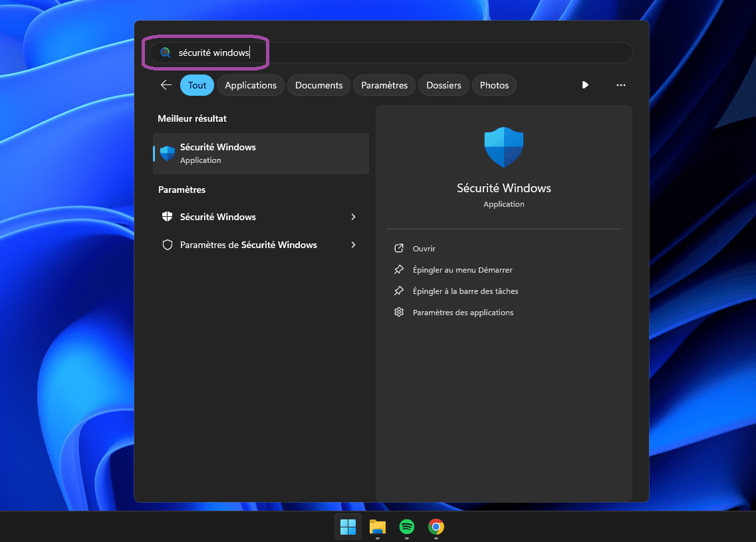Switch to the Applications filter tab
Screen dimensions: 756x542
point(251,85)
